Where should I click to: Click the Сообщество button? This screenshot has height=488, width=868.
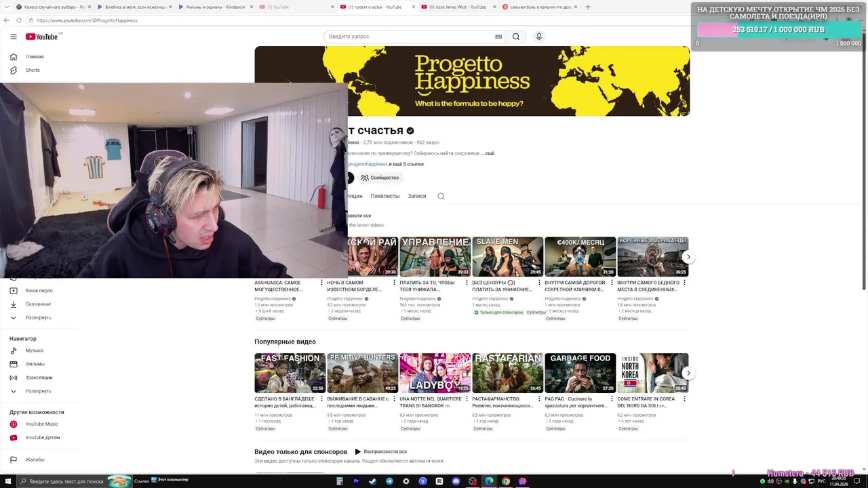coord(380,178)
